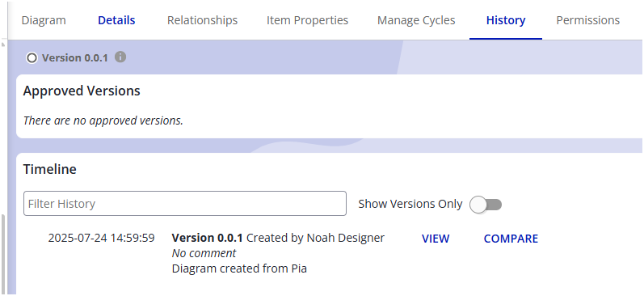Open the Item Properties tab

click(x=307, y=20)
